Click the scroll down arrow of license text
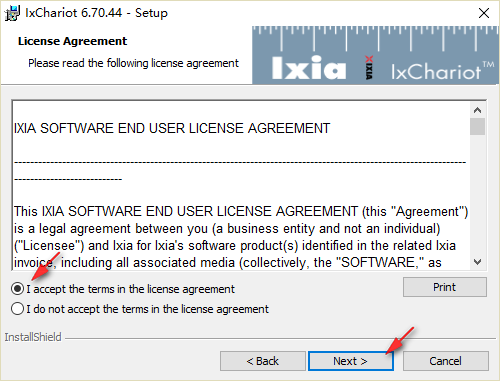The height and width of the screenshot is (381, 500). (477, 262)
